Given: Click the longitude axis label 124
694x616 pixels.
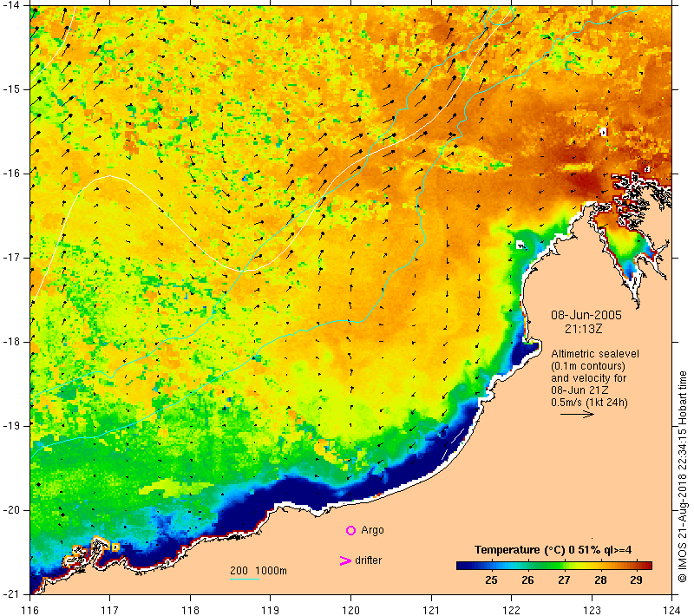Looking at the screenshot, I should tap(672, 610).
